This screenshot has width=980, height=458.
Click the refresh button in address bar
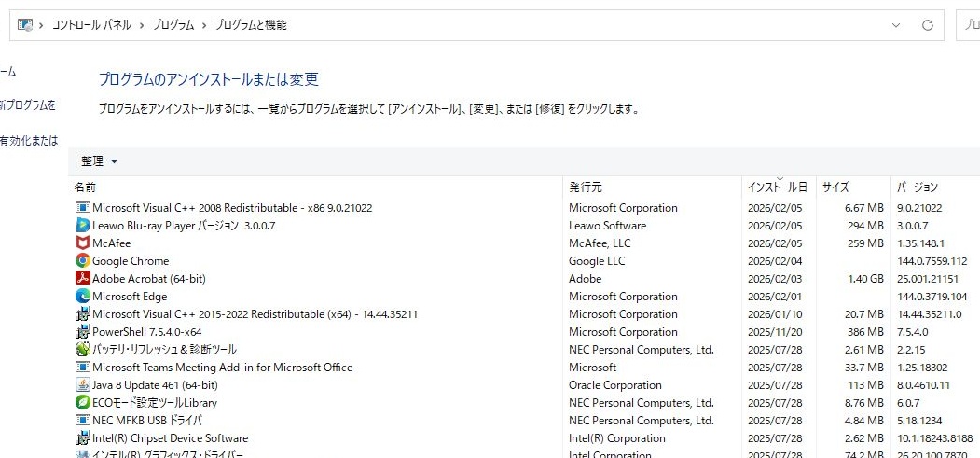(927, 25)
